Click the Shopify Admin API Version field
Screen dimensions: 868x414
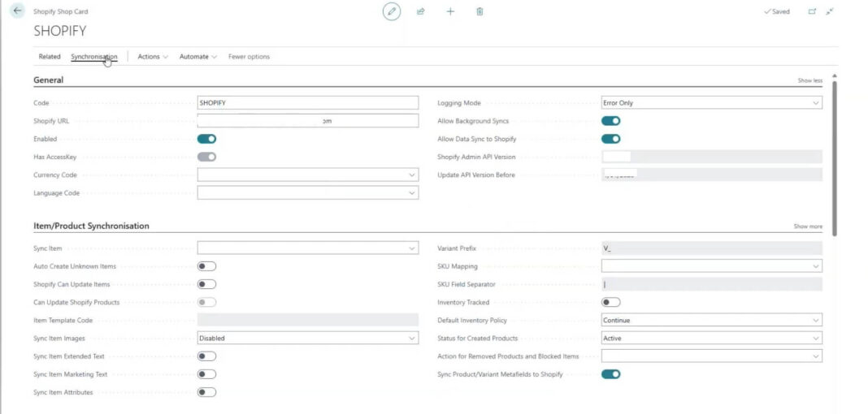pyautogui.click(x=711, y=157)
